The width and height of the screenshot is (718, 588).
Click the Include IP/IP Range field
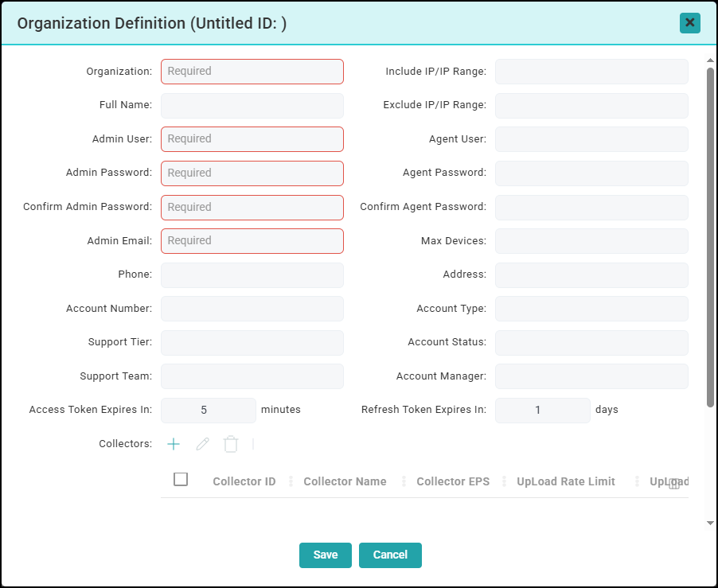(591, 72)
